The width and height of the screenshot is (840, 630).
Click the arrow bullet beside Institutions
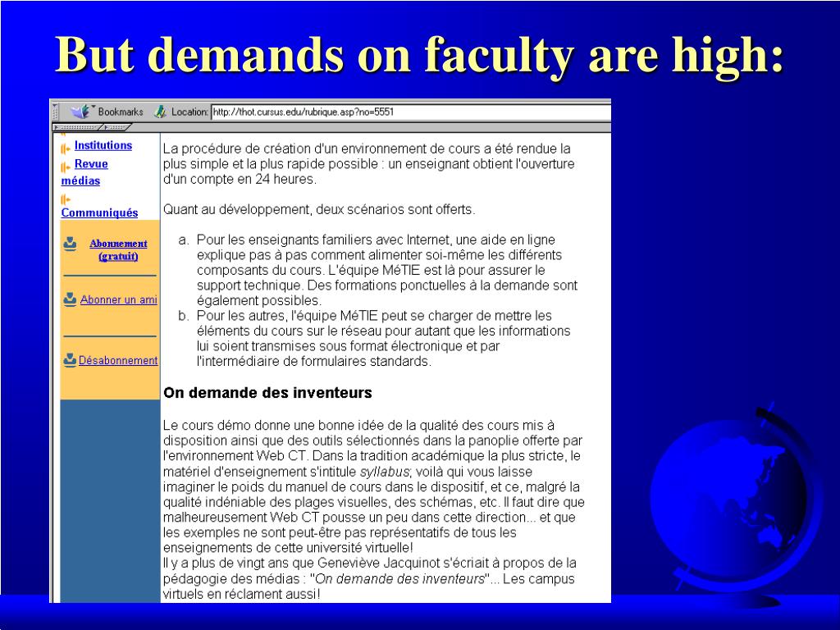tap(66, 148)
